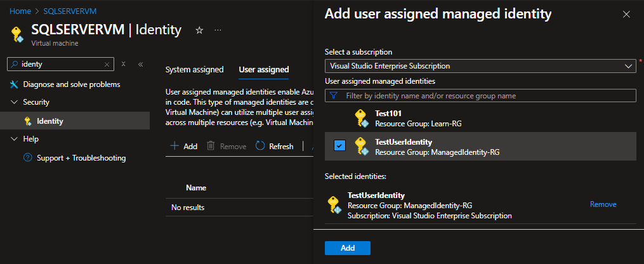Click the trash icon next to Remove
The width and height of the screenshot is (644, 264).
[211, 146]
